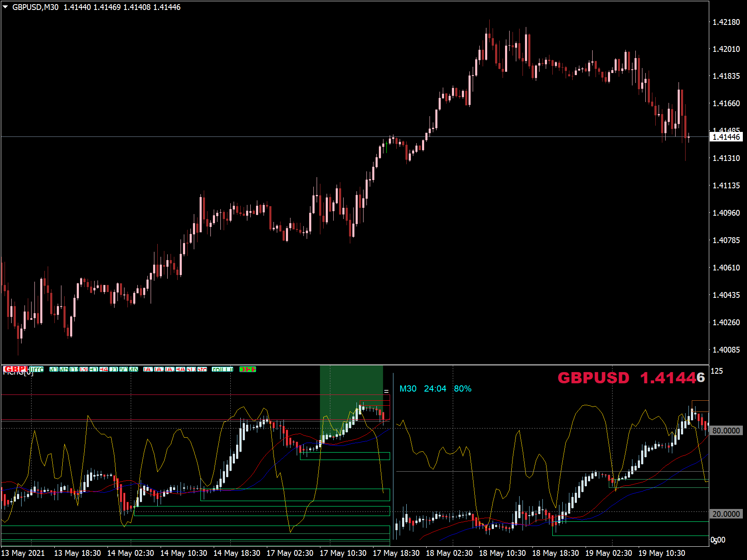This screenshot has height=560, width=747.
Task: Select the red M30 timeframe button
Action: 84,369
